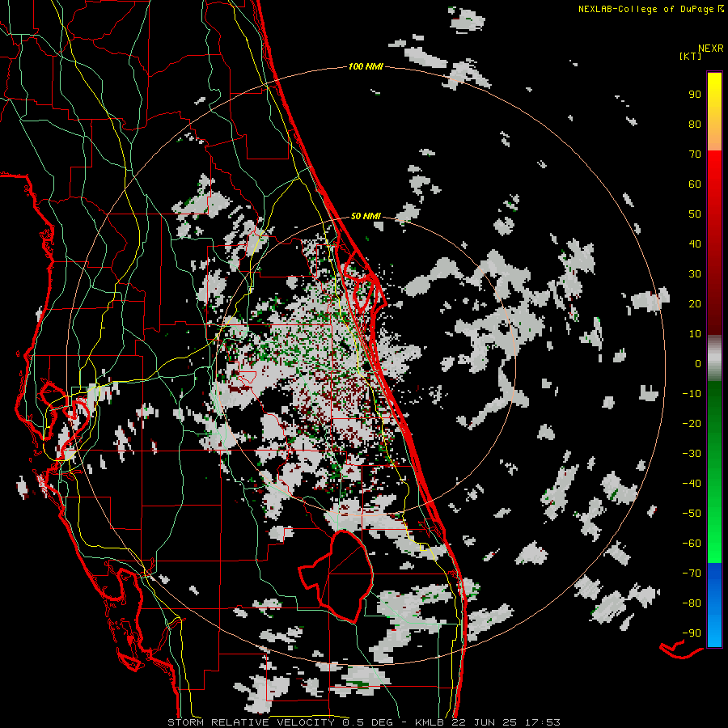Click the 80 value on velocity scale
Image resolution: width=728 pixels, height=728 pixels.
695,125
